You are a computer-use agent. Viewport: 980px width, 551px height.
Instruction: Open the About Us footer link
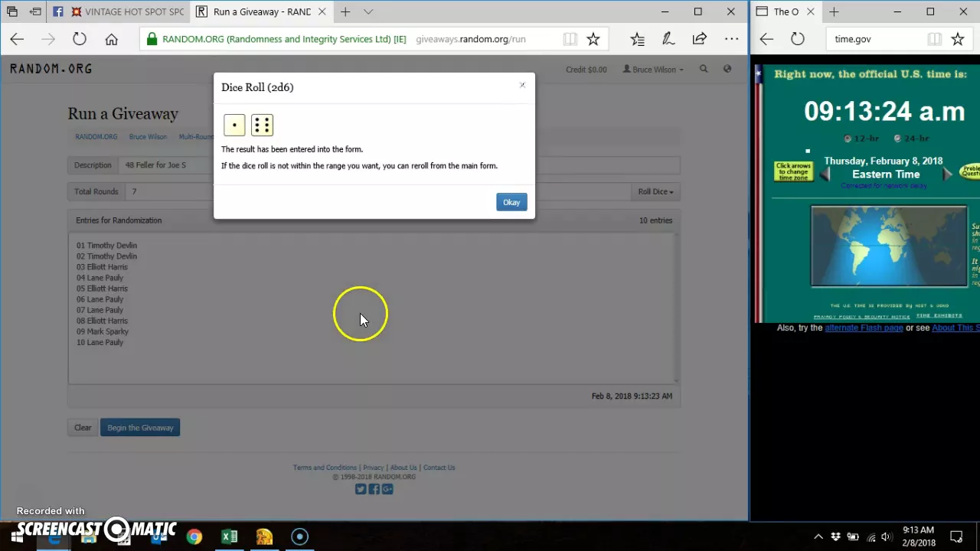403,468
